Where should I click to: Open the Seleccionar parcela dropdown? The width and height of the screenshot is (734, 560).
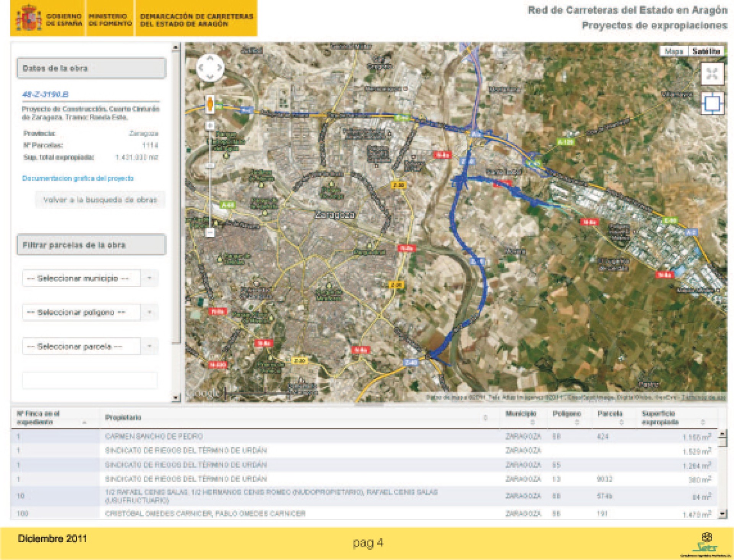(x=90, y=346)
